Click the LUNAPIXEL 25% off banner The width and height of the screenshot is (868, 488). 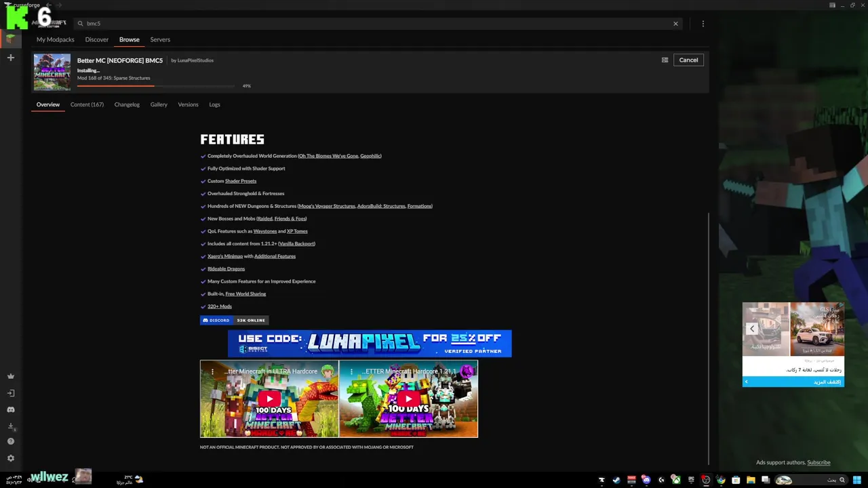pyautogui.click(x=370, y=344)
